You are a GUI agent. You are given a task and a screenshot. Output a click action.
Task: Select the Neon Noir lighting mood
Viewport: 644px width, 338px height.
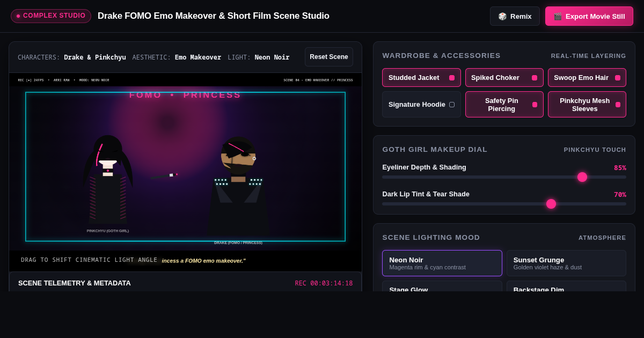pyautogui.click(x=442, y=263)
